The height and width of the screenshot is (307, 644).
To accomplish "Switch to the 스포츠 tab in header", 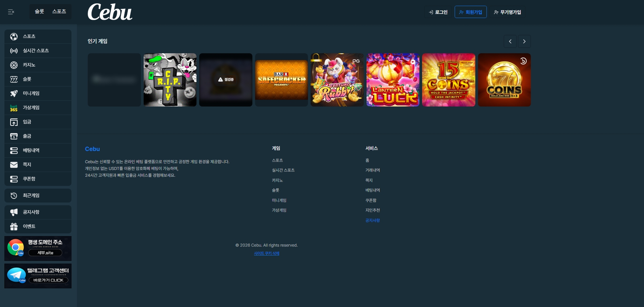I will coord(59,12).
